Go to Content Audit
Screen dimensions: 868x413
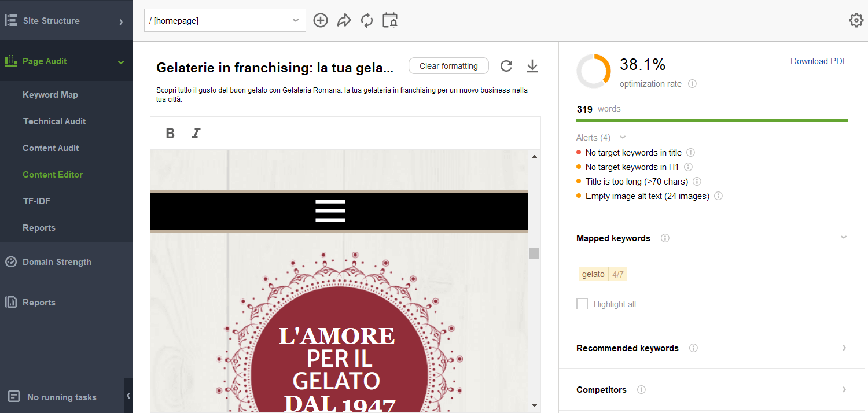(x=51, y=148)
